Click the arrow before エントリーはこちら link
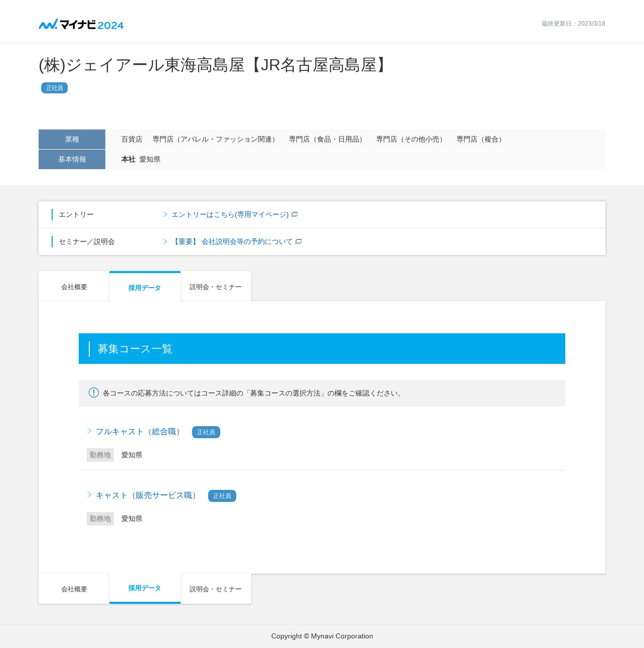 click(165, 214)
